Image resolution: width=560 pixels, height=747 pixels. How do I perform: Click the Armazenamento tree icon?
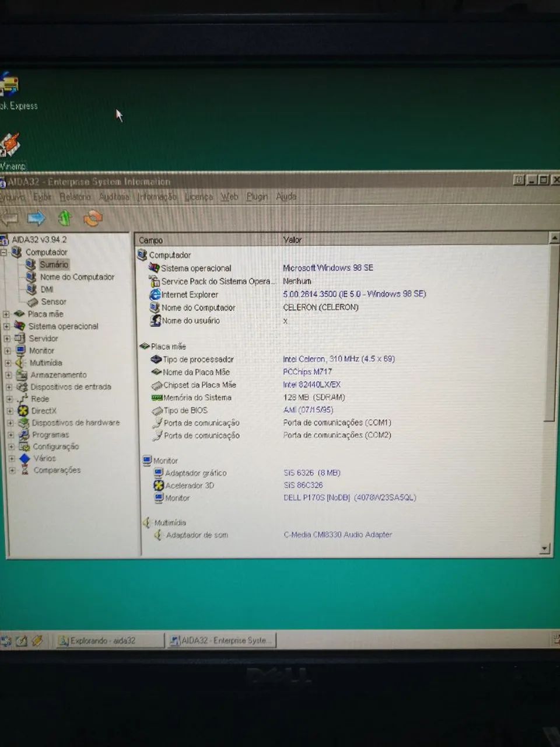(22, 375)
